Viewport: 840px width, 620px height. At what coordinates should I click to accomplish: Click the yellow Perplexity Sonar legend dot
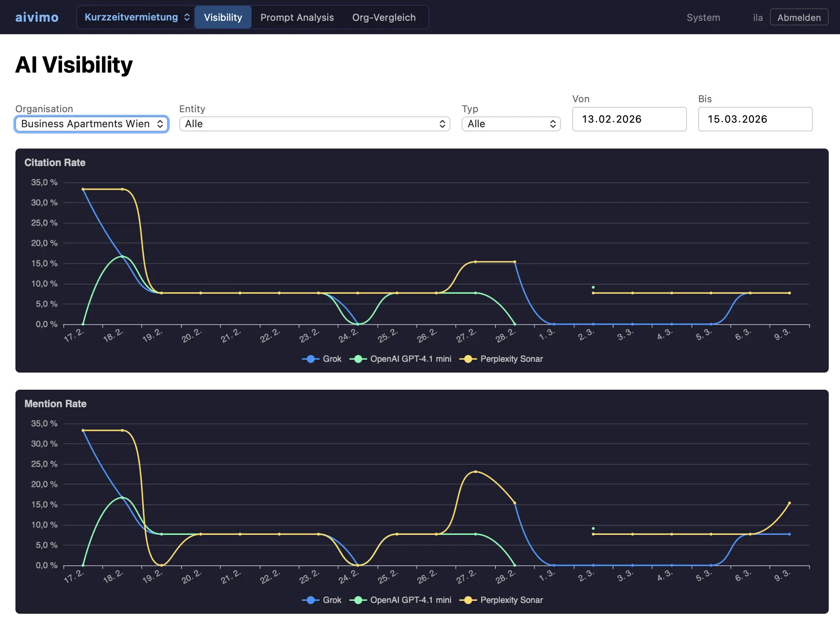tap(468, 358)
